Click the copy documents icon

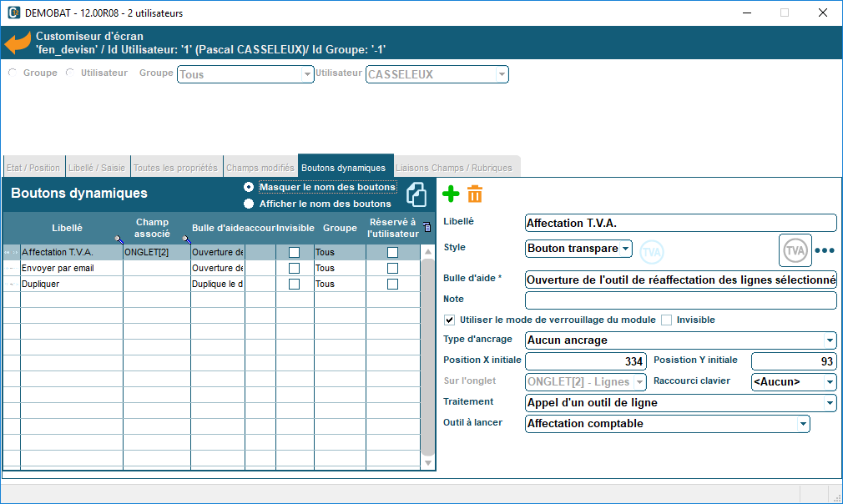point(416,194)
